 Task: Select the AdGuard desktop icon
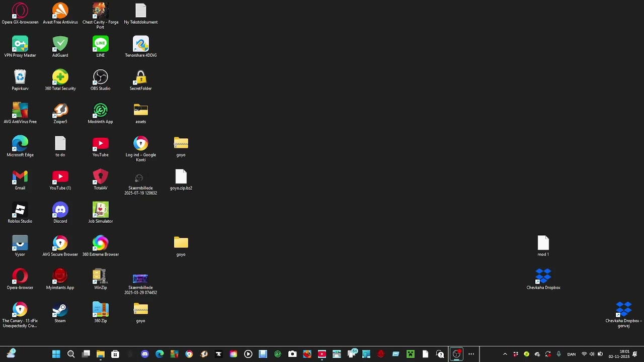(x=60, y=47)
